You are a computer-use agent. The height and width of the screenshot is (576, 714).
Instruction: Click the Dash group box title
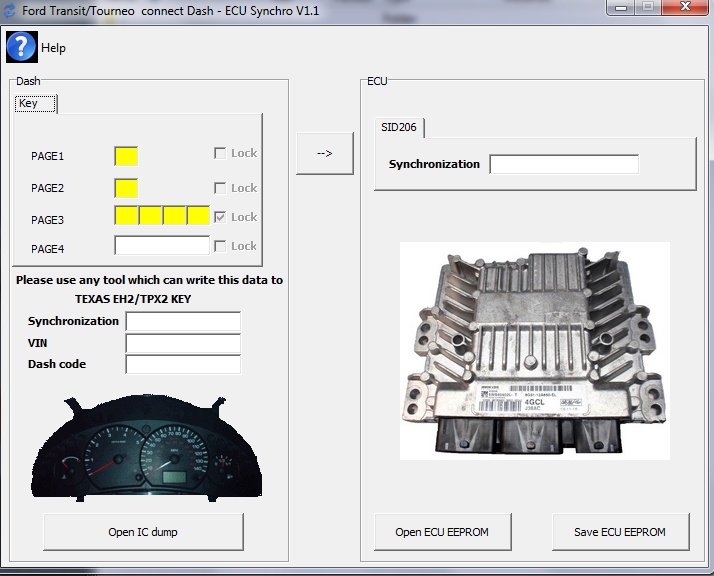pos(28,81)
